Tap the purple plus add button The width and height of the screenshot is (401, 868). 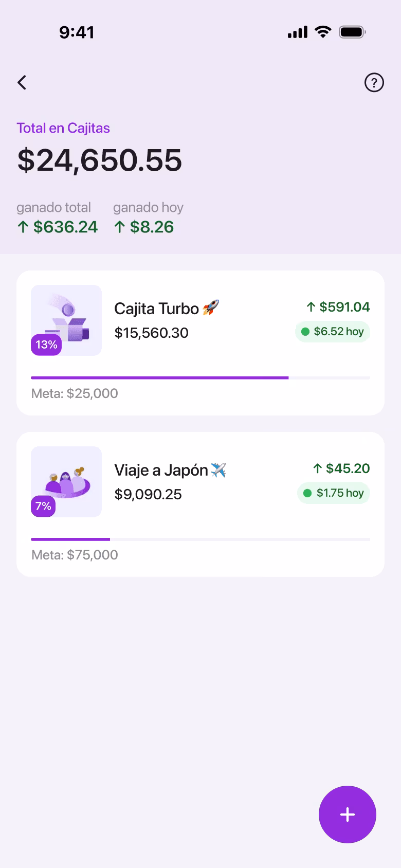pos(348,815)
